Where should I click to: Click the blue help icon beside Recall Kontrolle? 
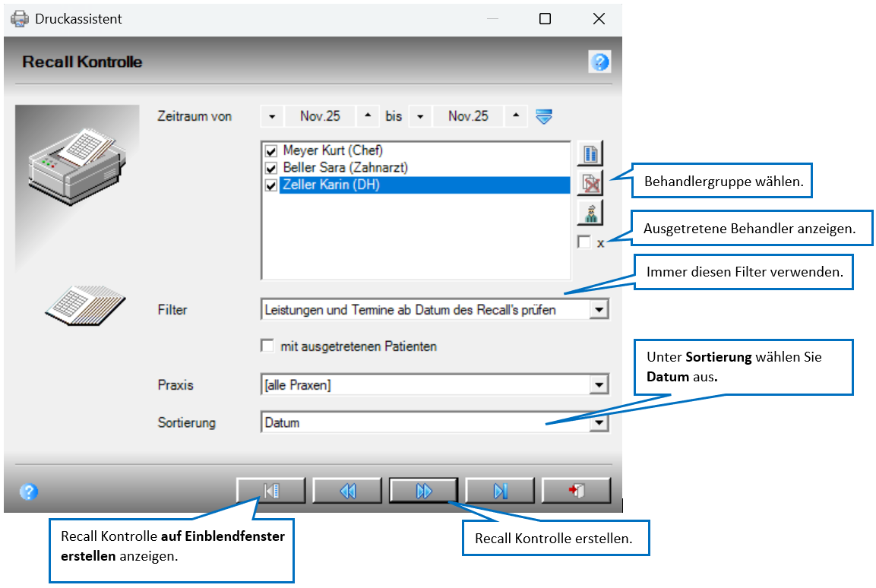599,62
